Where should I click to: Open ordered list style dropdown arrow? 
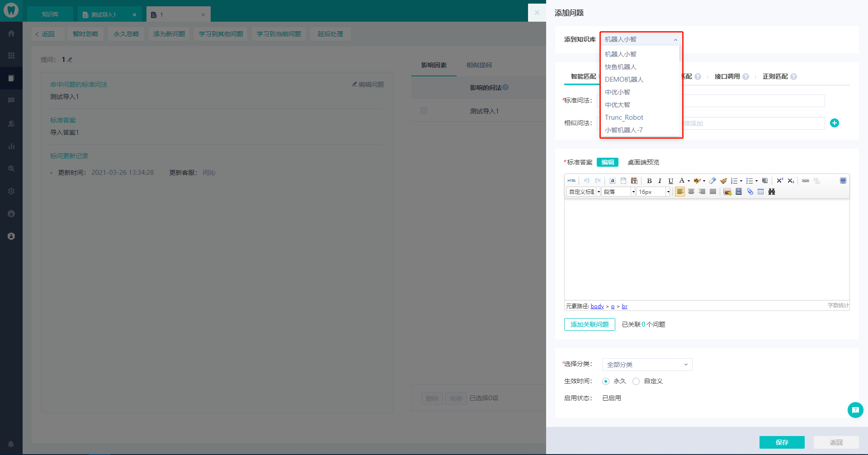tap(741, 181)
